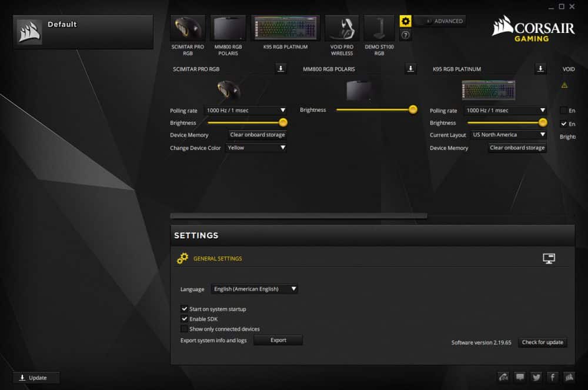Viewport: 588px width, 390px height.
Task: Open Current Layout dropdown US North America
Action: (509, 135)
